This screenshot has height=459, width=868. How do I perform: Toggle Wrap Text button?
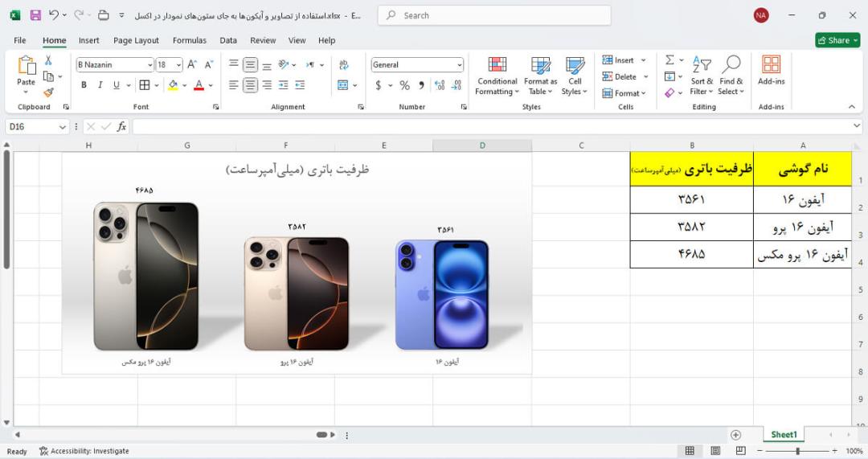tap(344, 65)
